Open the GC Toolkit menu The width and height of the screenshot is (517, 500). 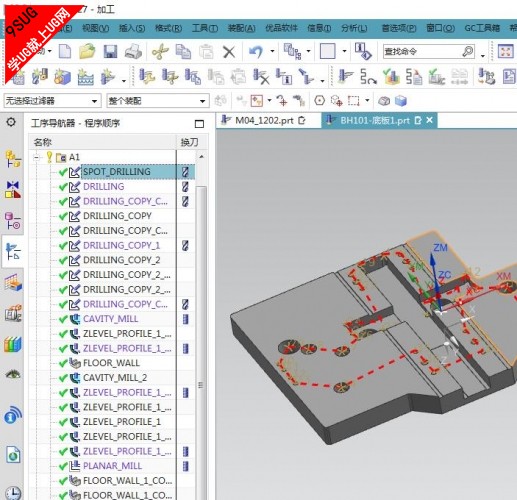482,28
